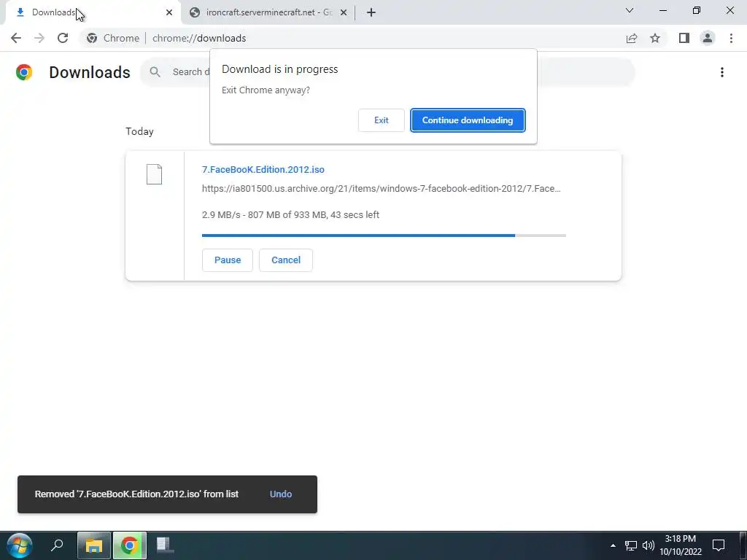
Task: Click the Exit button in the dialog
Action: click(x=381, y=120)
